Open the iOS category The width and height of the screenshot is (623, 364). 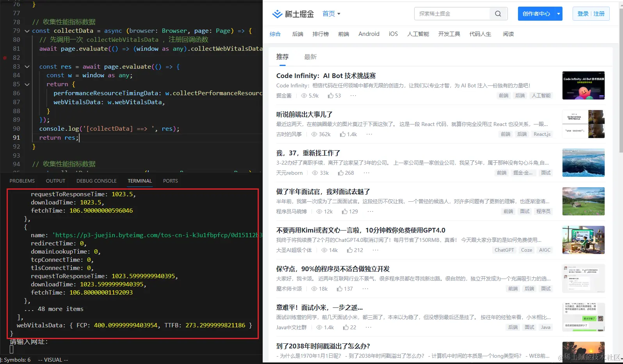pyautogui.click(x=393, y=34)
